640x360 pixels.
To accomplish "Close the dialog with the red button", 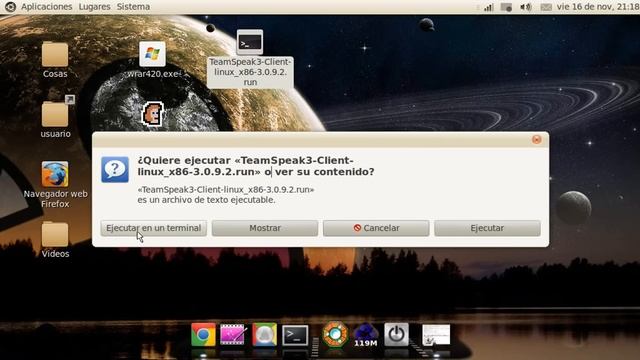I will click(x=536, y=140).
